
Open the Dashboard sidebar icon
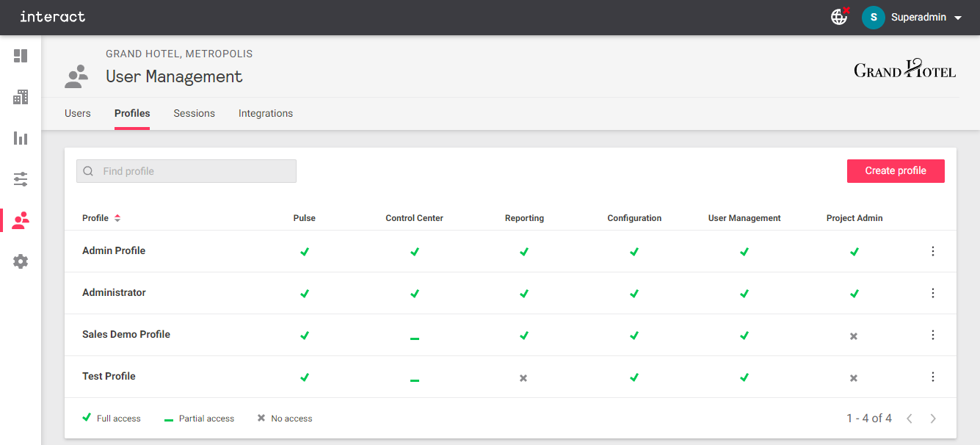point(21,56)
